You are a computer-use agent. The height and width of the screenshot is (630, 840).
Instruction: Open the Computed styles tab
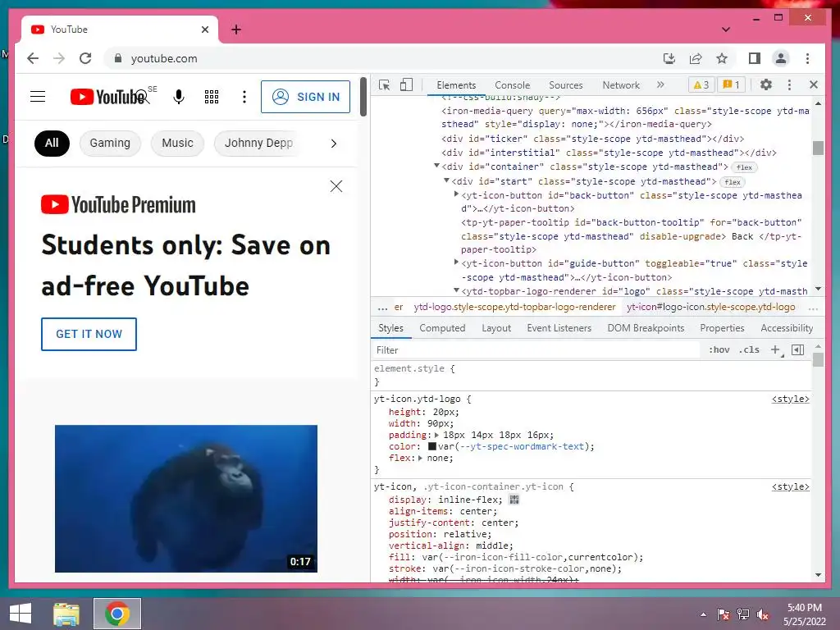(442, 328)
